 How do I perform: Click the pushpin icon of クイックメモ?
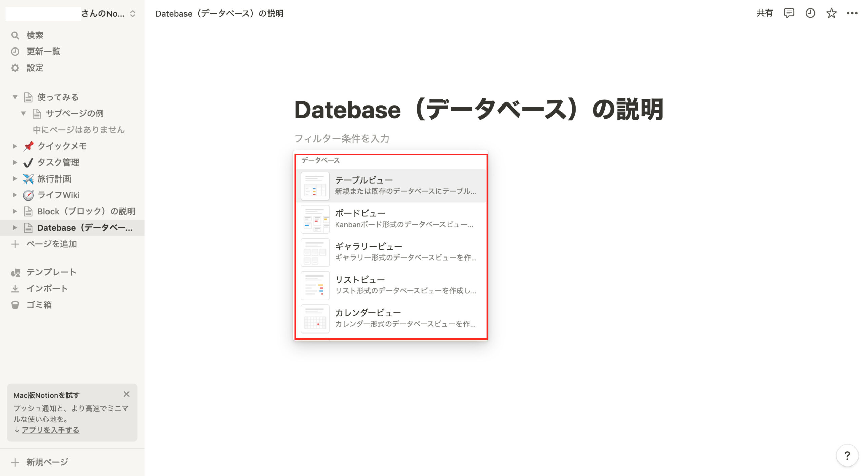coord(28,146)
